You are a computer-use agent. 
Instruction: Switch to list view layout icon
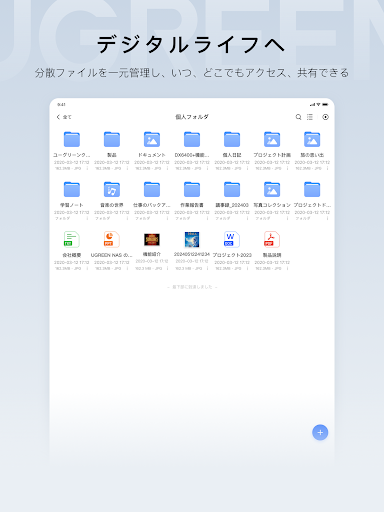[310, 117]
